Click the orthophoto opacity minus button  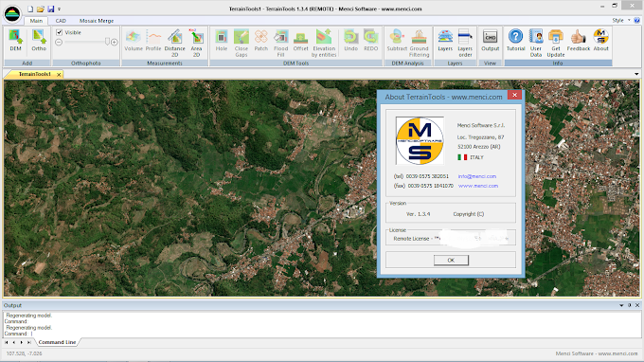pyautogui.click(x=59, y=42)
